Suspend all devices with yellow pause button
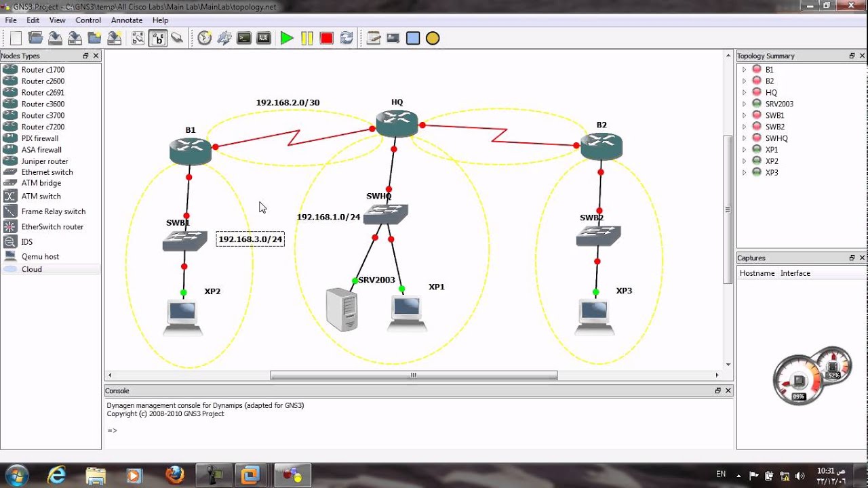This screenshot has width=868, height=488. click(x=307, y=38)
